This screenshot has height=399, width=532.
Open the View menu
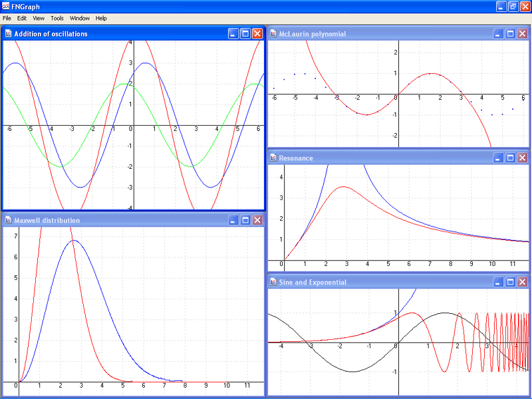tap(39, 18)
